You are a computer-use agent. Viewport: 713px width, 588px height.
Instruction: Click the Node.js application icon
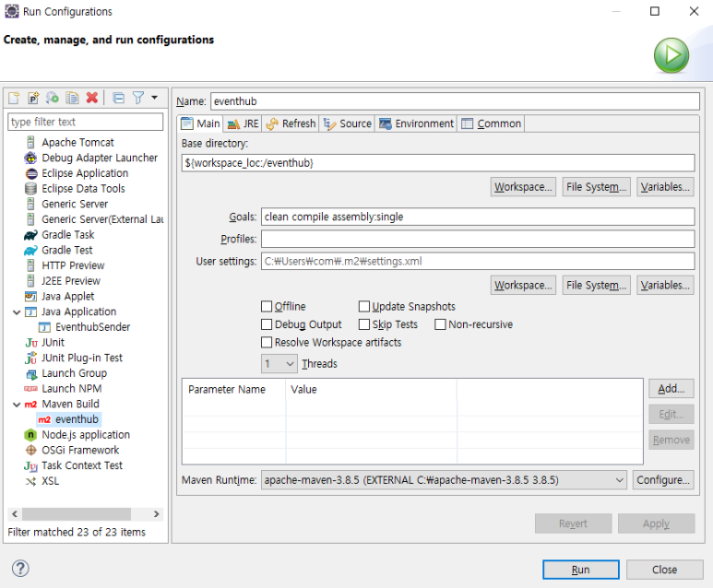tap(30, 435)
